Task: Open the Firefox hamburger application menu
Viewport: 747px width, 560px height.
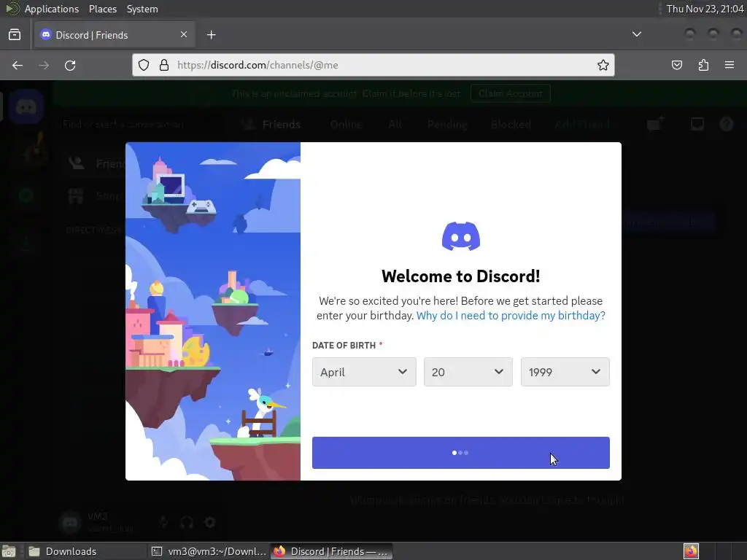Action: [x=729, y=65]
